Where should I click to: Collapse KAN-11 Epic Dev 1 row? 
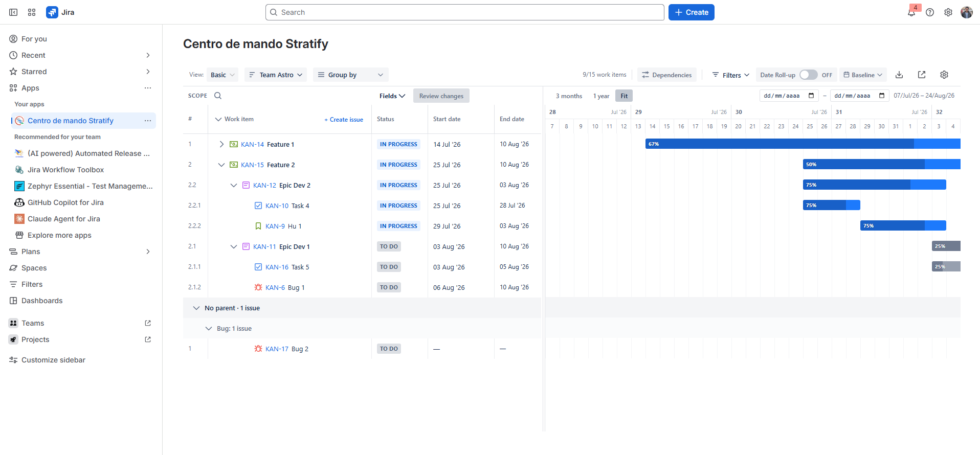(x=234, y=246)
